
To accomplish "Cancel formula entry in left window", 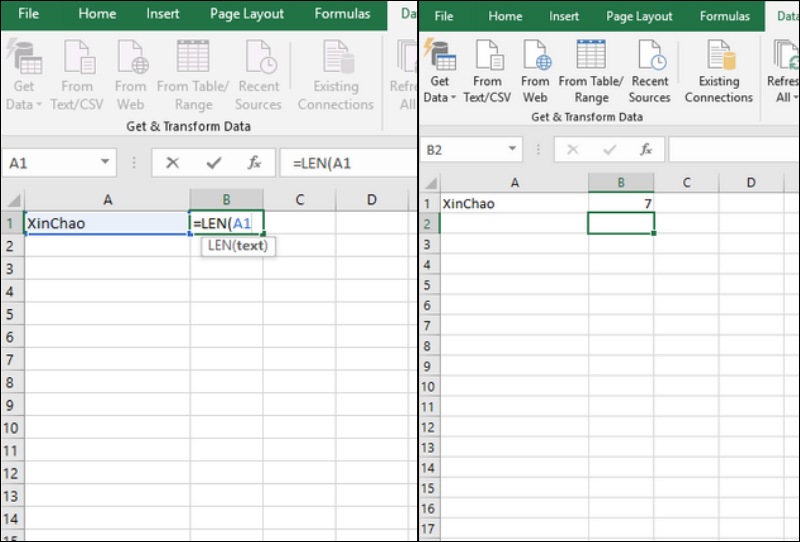I will (172, 163).
